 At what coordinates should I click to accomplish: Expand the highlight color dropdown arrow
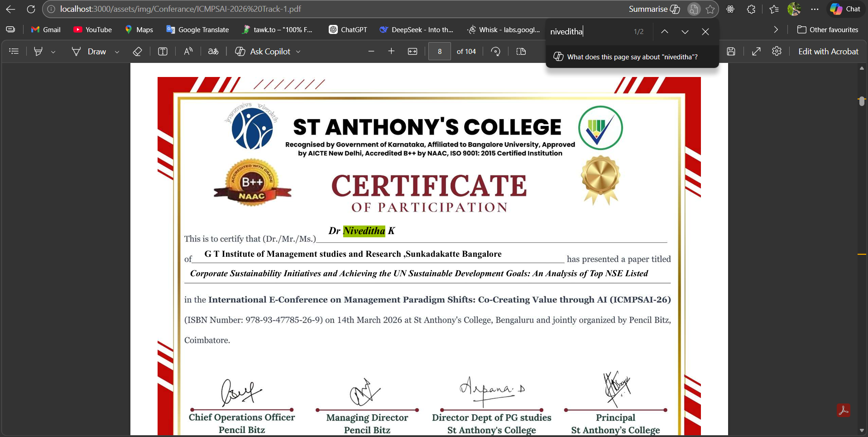click(x=53, y=52)
